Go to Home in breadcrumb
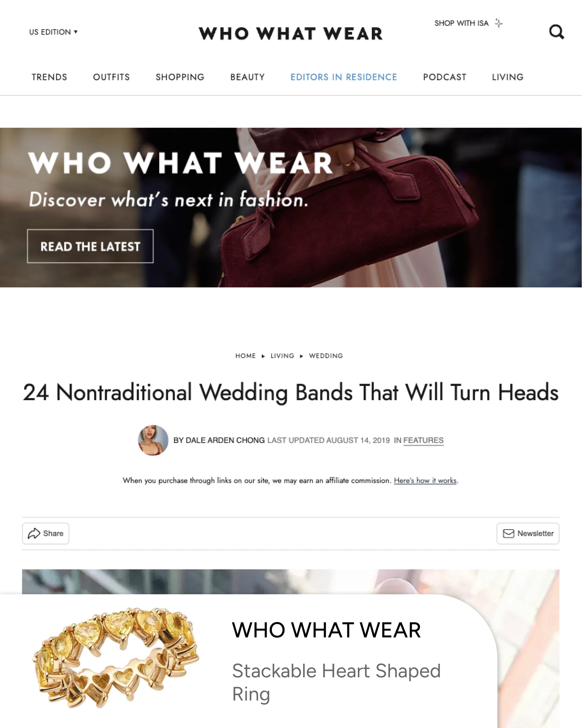The width and height of the screenshot is (582, 728). 246,356
